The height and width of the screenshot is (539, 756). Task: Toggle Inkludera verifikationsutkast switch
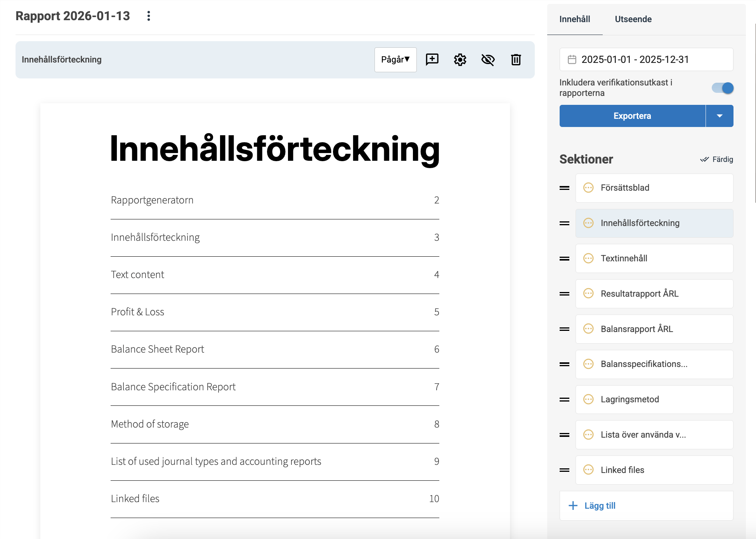click(723, 88)
